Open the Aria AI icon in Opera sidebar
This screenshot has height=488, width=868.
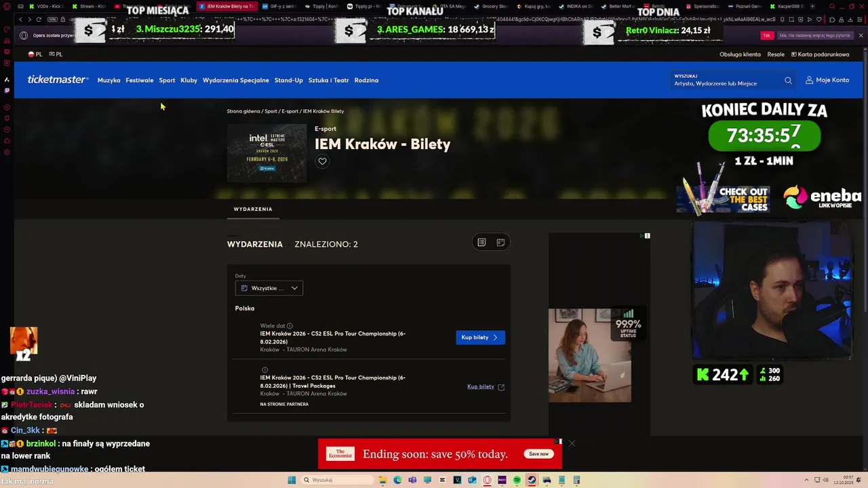(7, 79)
